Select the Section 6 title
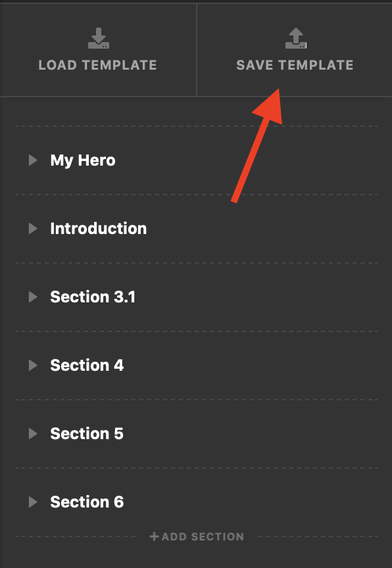392x568 pixels. pos(87,502)
